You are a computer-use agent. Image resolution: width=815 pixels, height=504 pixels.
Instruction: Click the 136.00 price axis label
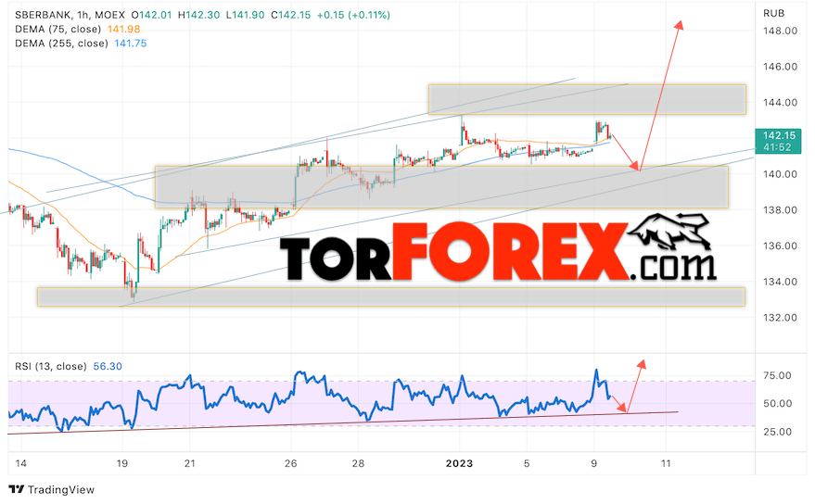pyautogui.click(x=780, y=246)
